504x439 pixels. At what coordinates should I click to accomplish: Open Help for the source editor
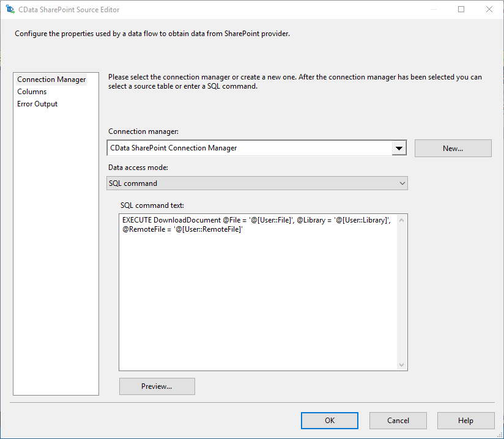(465, 420)
